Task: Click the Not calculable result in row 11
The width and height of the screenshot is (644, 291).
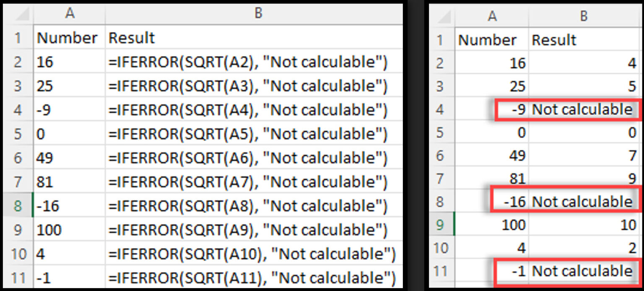Action: [x=583, y=270]
